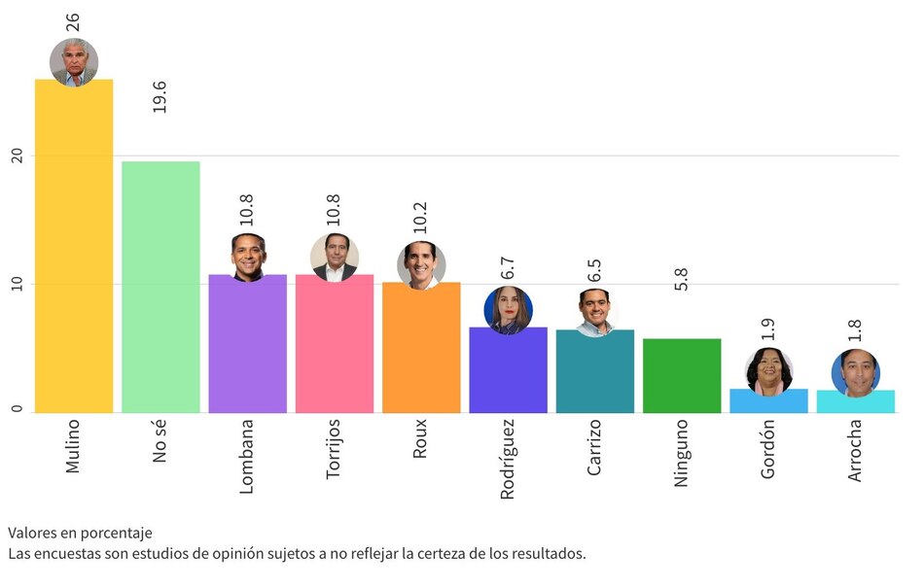Select the portrait photo above the Gordón bar
This screenshot has height=588, width=924.
coord(768,372)
